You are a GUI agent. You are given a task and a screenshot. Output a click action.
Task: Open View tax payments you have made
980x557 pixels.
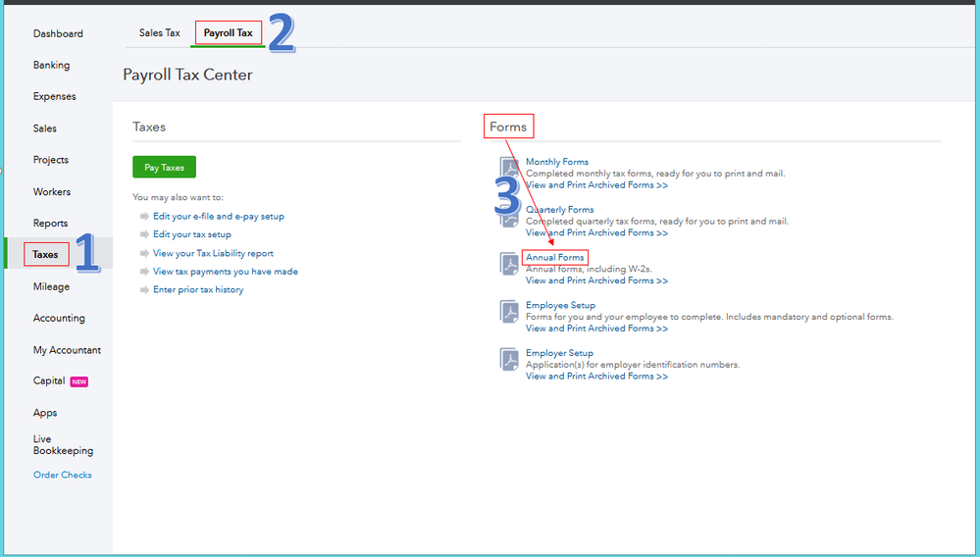point(226,271)
